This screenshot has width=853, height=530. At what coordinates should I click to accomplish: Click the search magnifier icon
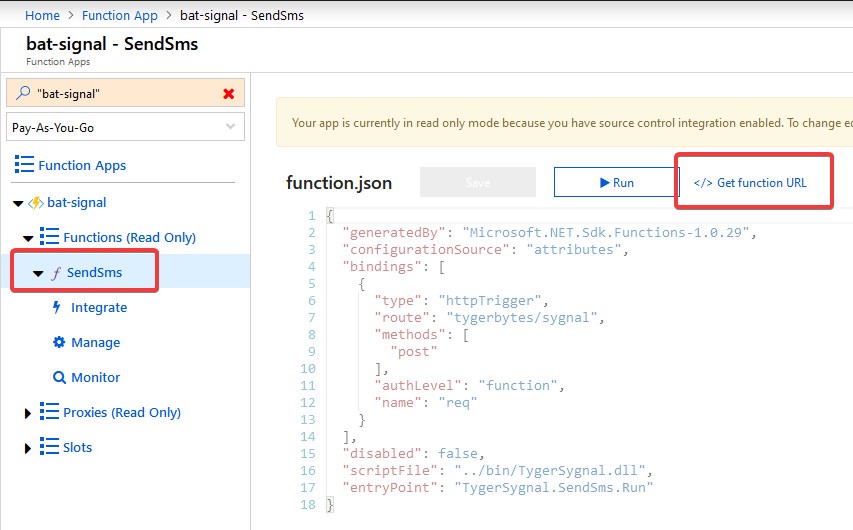pos(23,94)
